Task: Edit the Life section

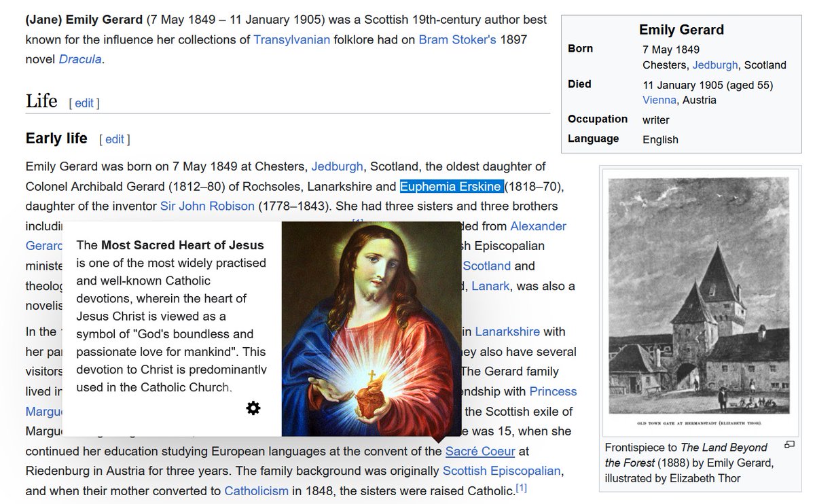Action: coord(84,103)
